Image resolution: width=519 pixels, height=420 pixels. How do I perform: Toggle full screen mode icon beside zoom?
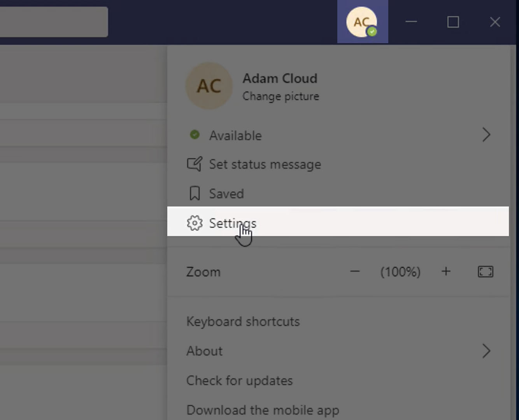(485, 271)
